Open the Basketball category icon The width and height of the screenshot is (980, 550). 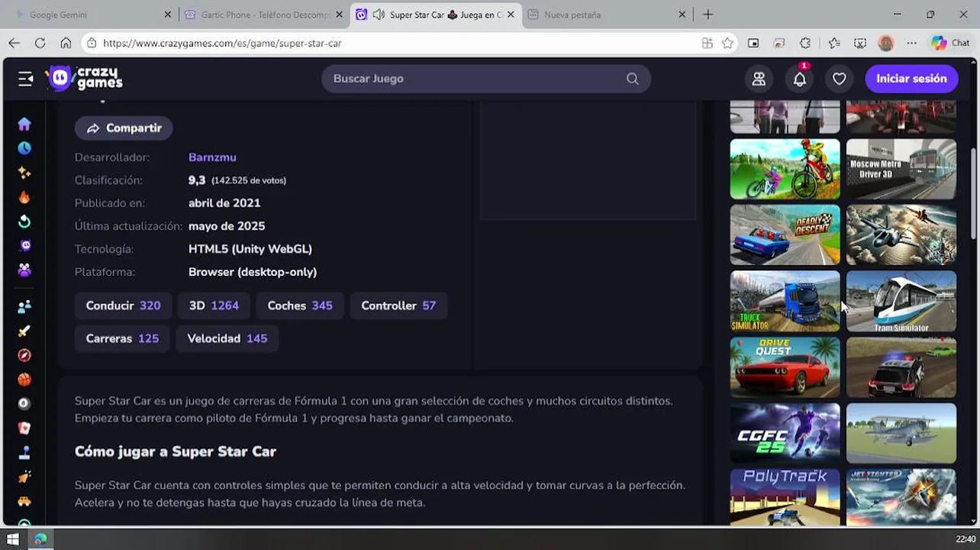coord(24,380)
